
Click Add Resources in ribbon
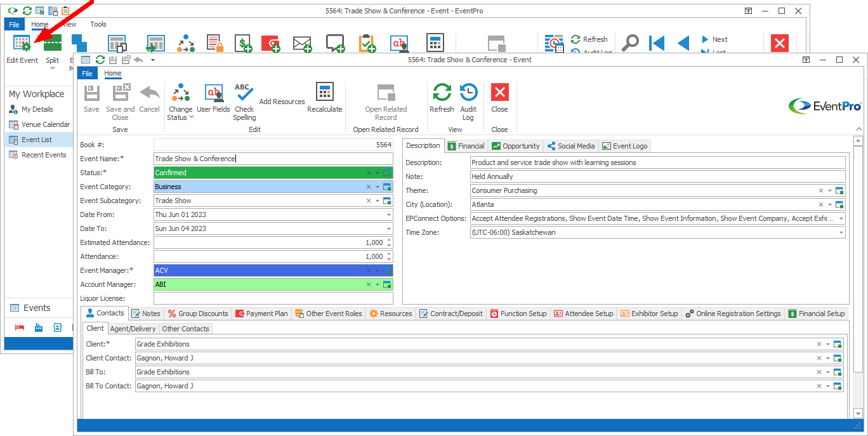[282, 102]
